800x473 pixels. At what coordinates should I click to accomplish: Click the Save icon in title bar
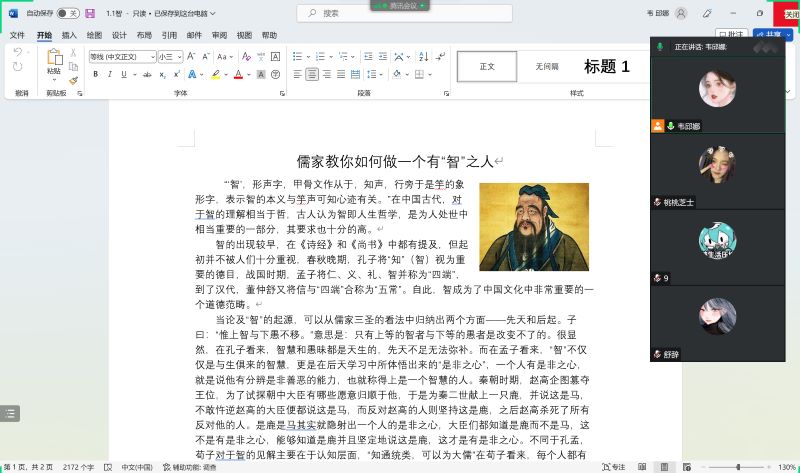point(90,13)
